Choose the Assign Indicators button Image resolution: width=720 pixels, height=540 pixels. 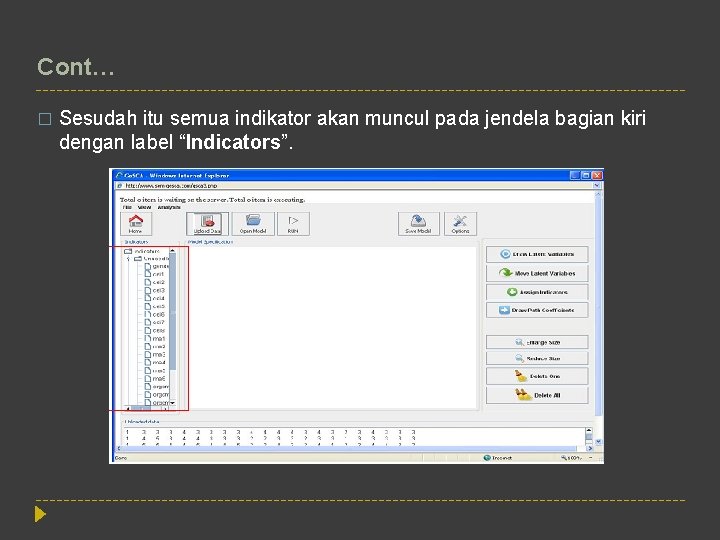(x=537, y=292)
